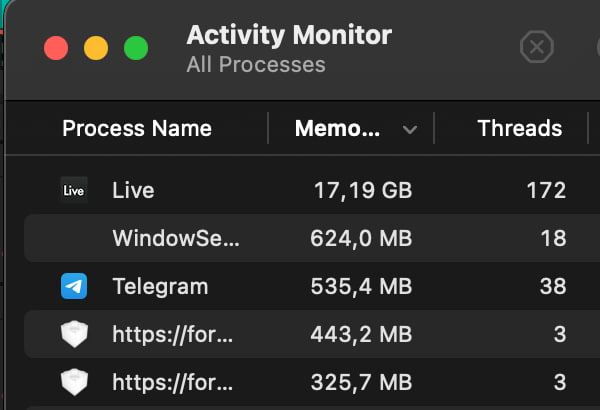Sort by the Process Name column header
This screenshot has height=410, width=600.
pos(137,128)
